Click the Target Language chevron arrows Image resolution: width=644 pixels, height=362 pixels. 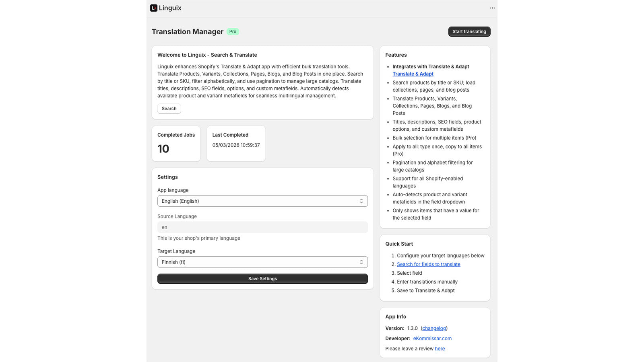[x=361, y=262]
